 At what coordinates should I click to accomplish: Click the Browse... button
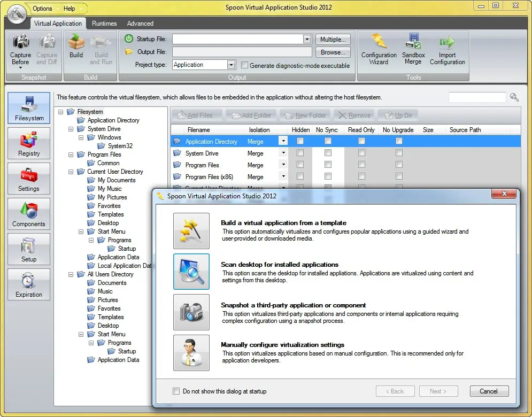click(333, 52)
